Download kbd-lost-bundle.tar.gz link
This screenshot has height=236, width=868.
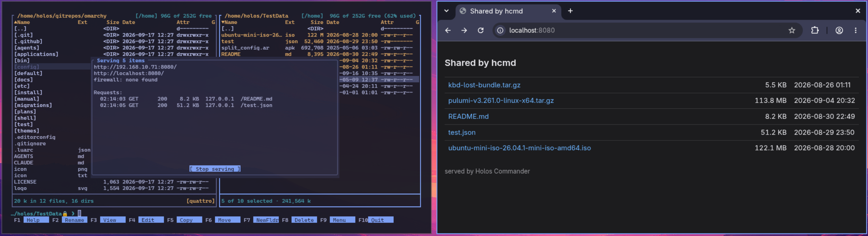(484, 85)
